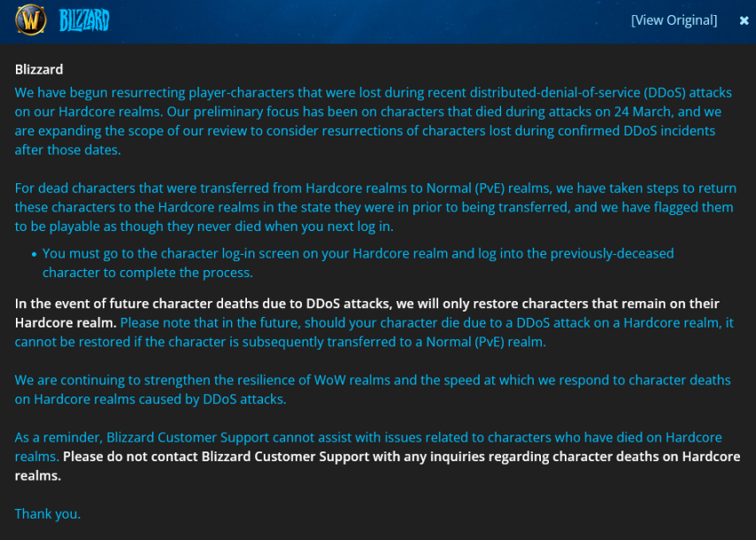The image size is (756, 540).
Task: Click the Blizzard author name heading
Action: 39,69
